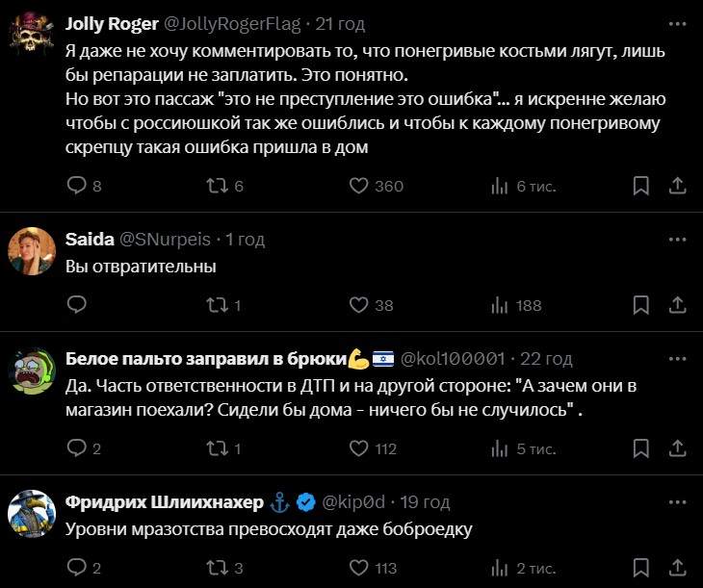Open more options on Jolly Roger's post
The image size is (703, 588).
click(676, 23)
